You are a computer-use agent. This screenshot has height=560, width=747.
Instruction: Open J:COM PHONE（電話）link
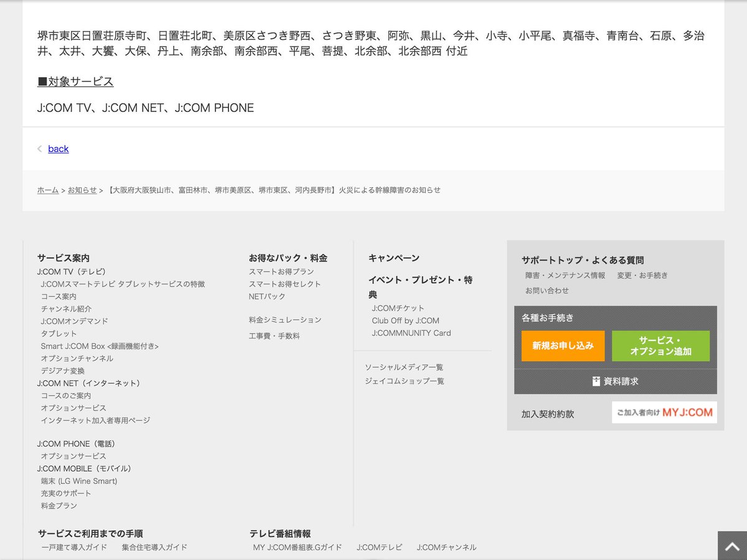[77, 444]
